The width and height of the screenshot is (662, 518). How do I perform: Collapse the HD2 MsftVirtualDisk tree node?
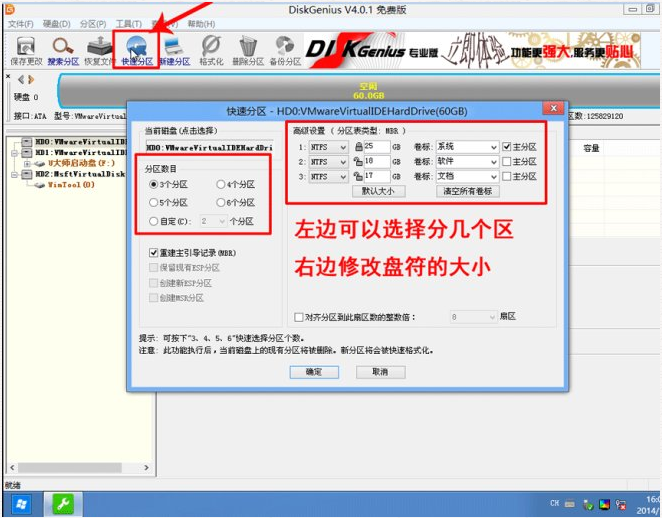[x=15, y=174]
